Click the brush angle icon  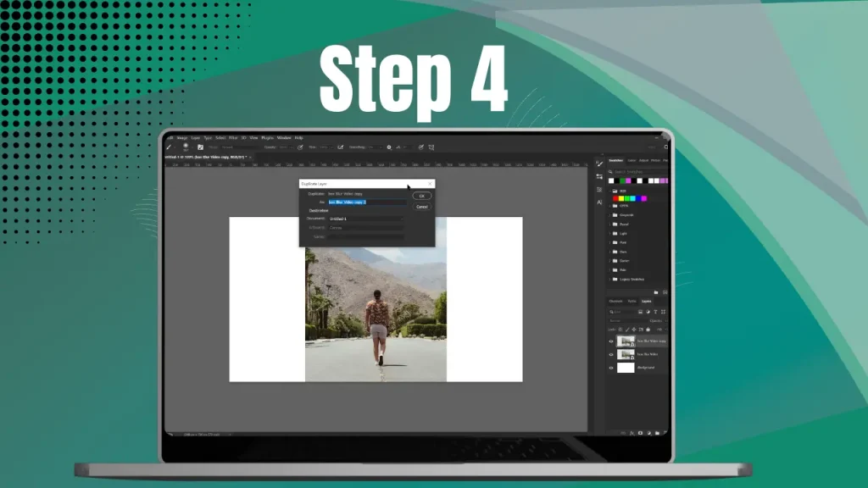(398, 147)
